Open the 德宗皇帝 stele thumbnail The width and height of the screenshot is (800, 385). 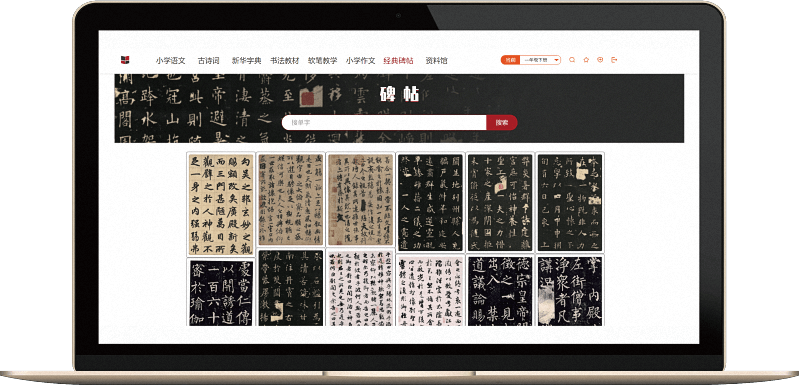pyautogui.click(x=500, y=291)
